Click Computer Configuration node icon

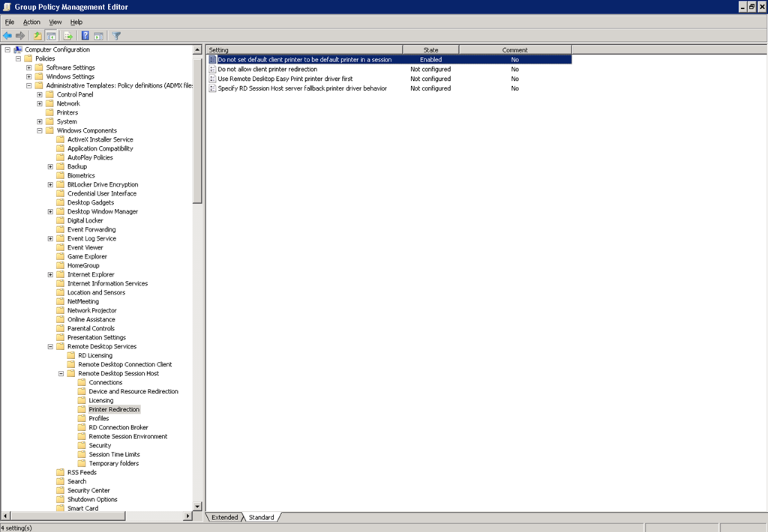coord(18,49)
